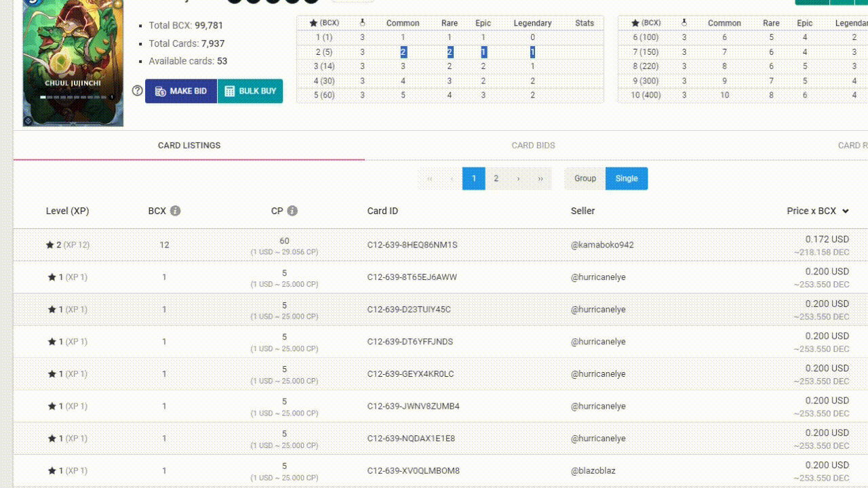Click the Bulk Buy button
The height and width of the screenshot is (488, 868).
(x=250, y=91)
